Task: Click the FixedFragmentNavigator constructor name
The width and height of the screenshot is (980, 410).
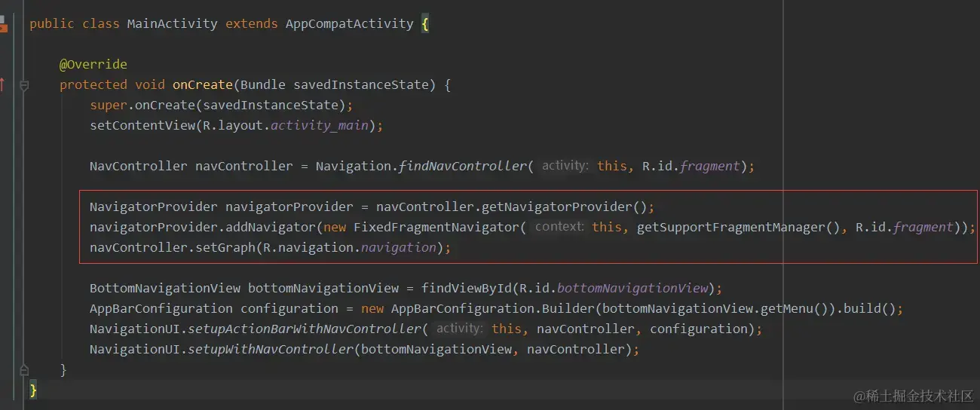Action: [436, 227]
